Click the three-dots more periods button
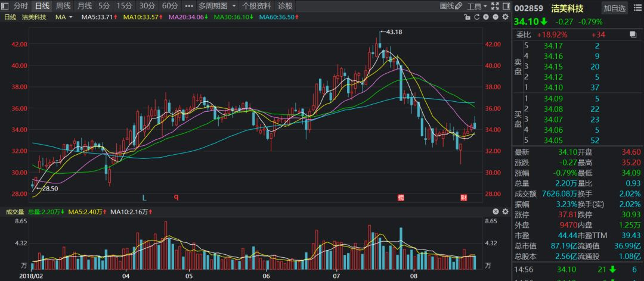 pyautogui.click(x=189, y=6)
